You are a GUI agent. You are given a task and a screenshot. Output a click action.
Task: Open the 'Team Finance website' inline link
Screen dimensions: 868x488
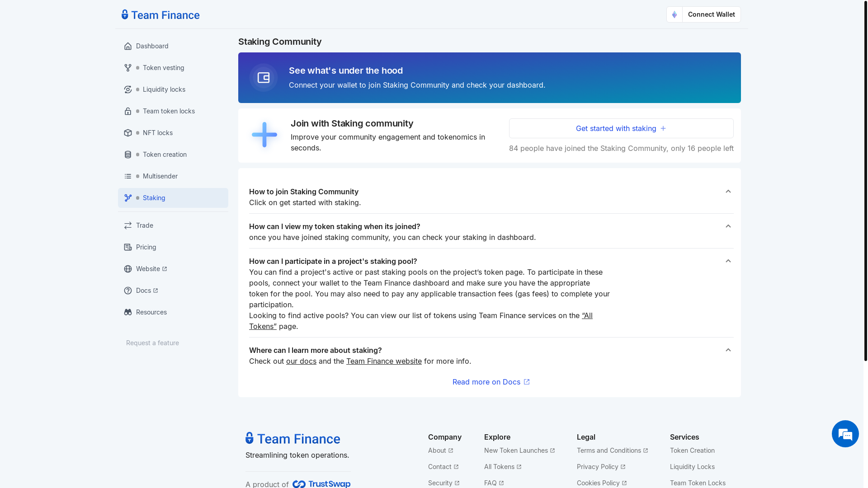(384, 361)
